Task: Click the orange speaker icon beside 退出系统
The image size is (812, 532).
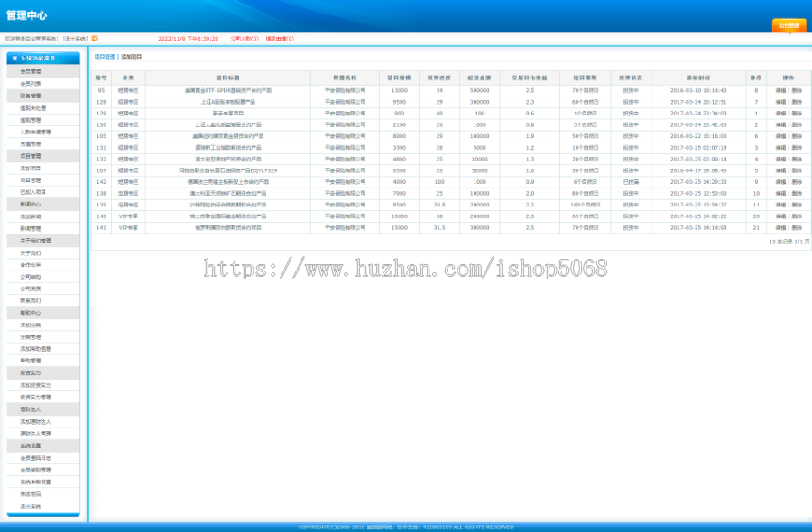Action: [x=96, y=38]
